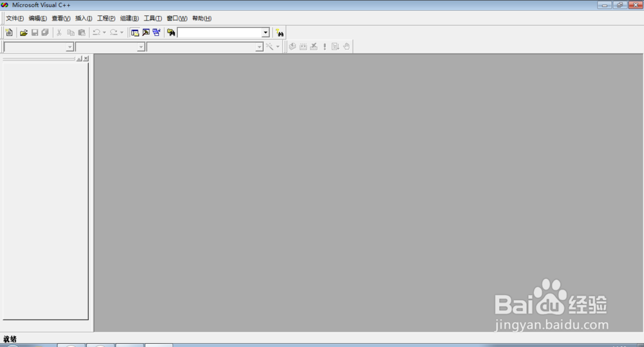The image size is (644, 347).
Task: Open the WizardBar filter combo dropdown
Action: tap(141, 47)
